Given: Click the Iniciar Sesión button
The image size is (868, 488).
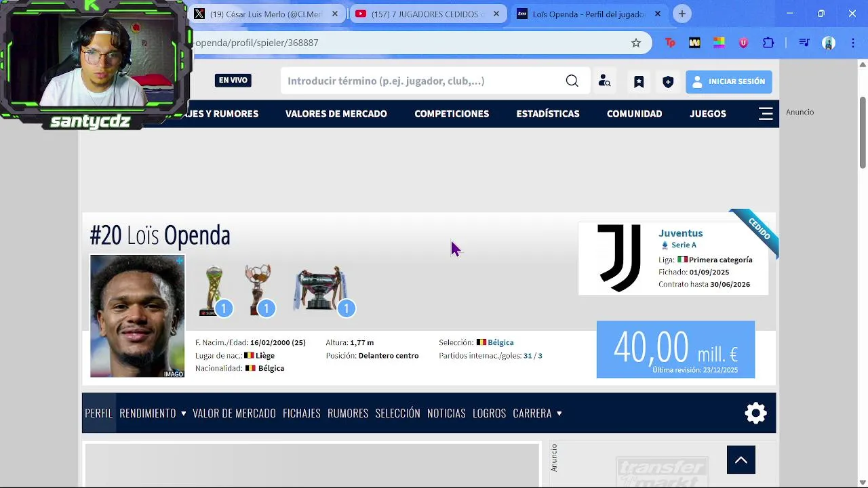Looking at the screenshot, I should [729, 81].
